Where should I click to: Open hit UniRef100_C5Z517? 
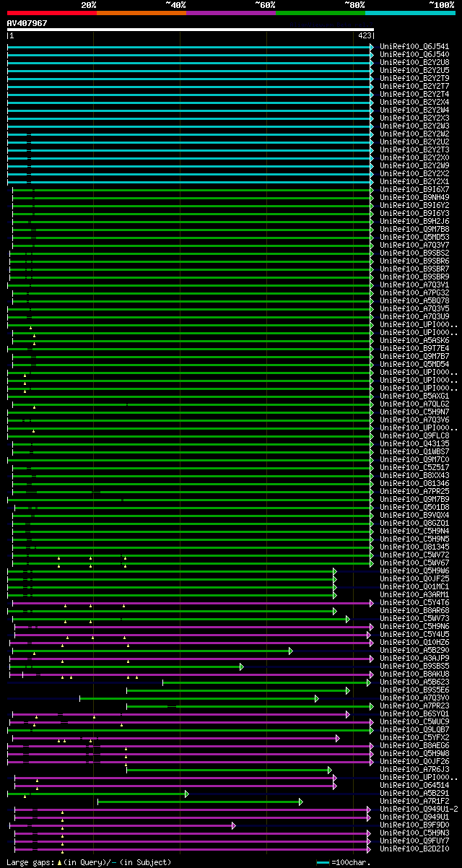[415, 467]
